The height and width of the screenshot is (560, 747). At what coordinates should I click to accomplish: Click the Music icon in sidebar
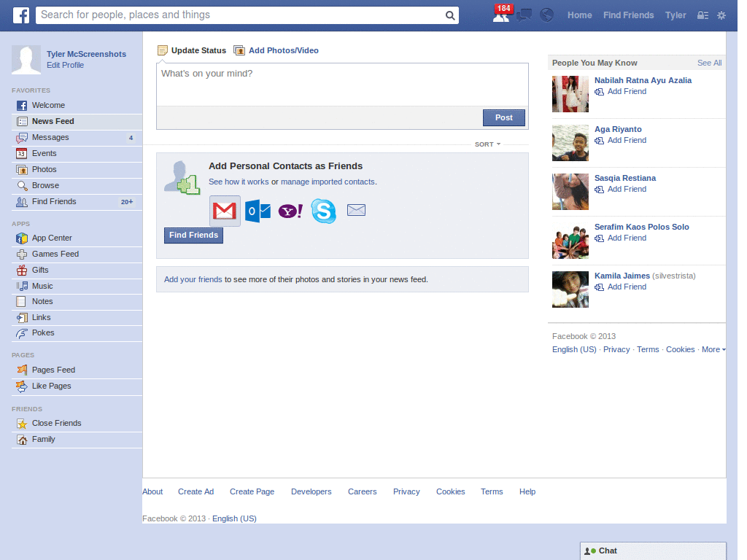click(22, 286)
